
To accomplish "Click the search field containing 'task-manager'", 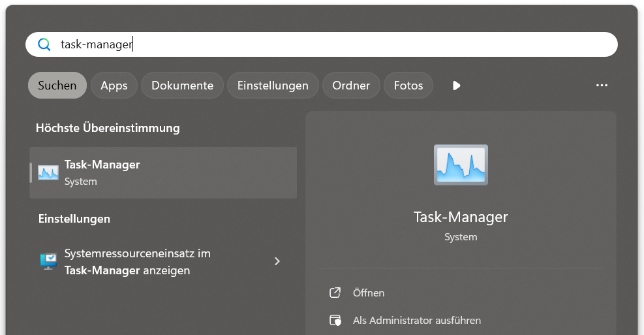I will [x=326, y=44].
